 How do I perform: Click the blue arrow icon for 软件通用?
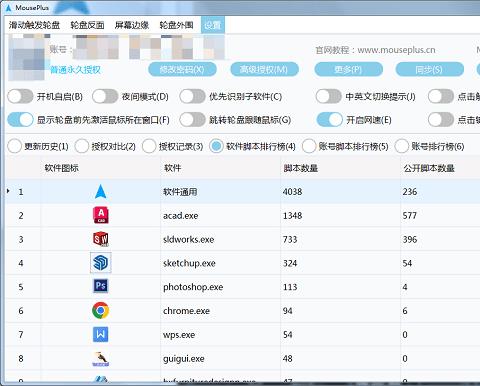(x=100, y=192)
